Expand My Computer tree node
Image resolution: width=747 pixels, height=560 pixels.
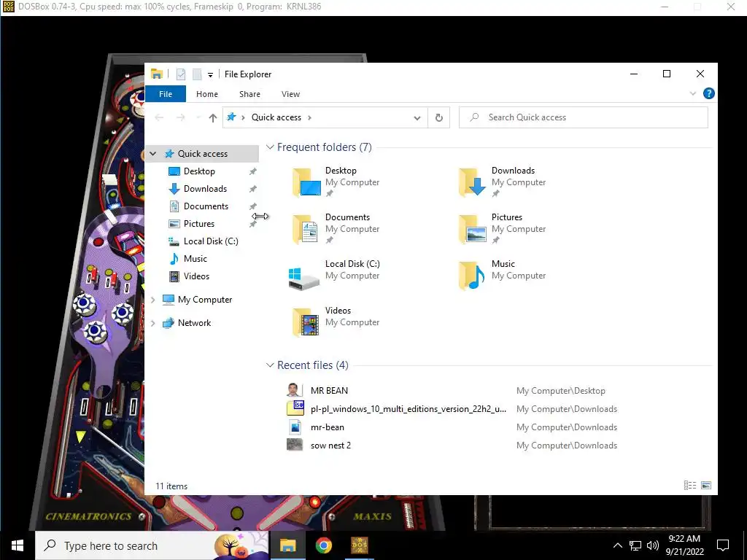pyautogui.click(x=153, y=300)
